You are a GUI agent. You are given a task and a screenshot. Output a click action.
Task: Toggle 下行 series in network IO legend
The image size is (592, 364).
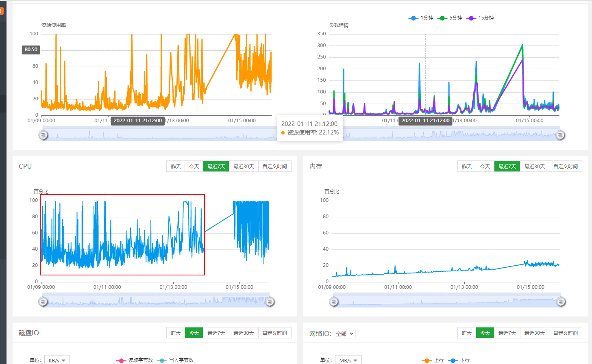point(459,360)
